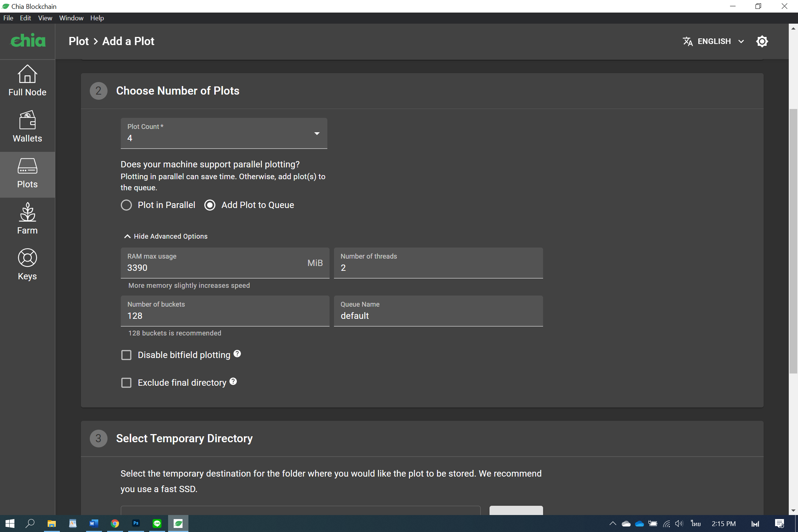Click the Plot breadcrumb link
This screenshot has width=798, height=532.
point(79,41)
